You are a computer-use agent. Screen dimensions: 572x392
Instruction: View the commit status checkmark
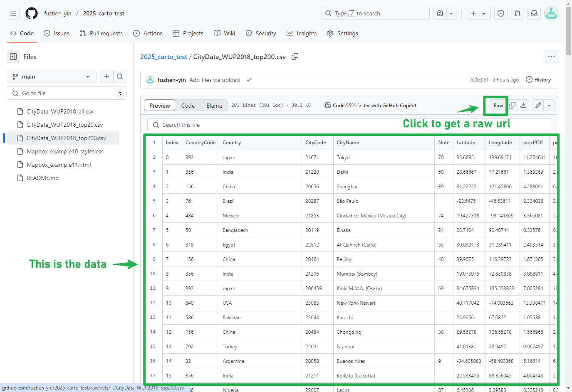pyautogui.click(x=249, y=80)
